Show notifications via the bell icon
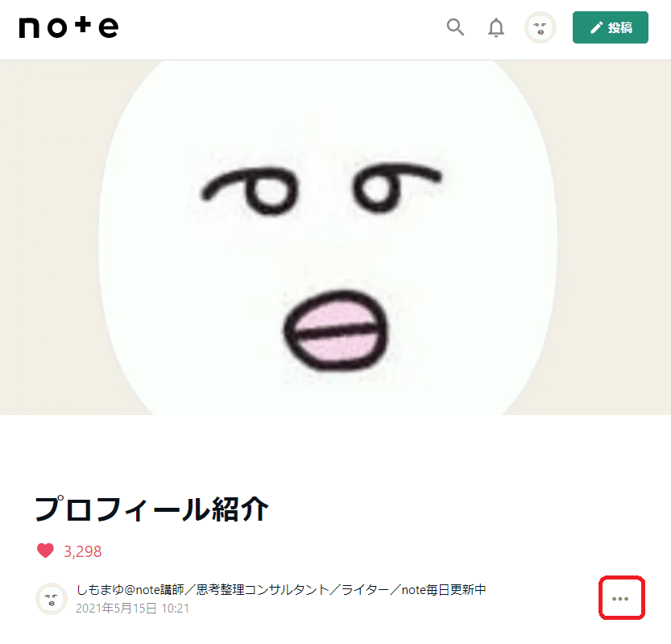 pyautogui.click(x=496, y=27)
